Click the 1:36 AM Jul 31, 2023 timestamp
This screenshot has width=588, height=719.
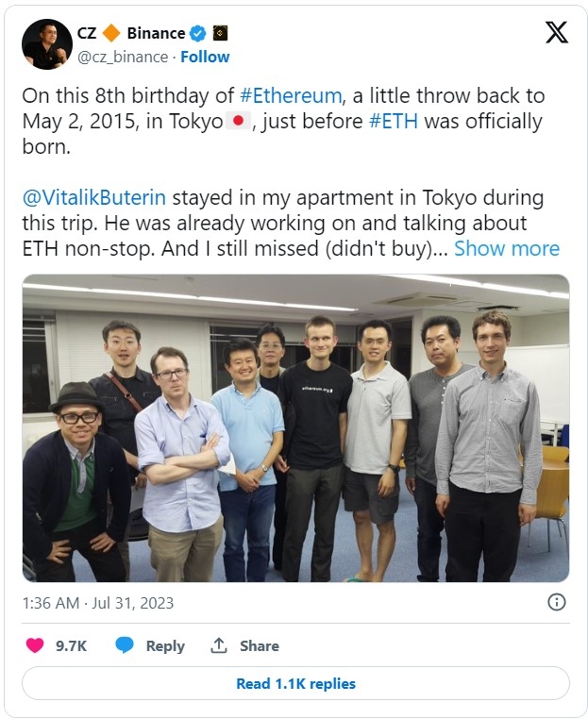pos(98,603)
